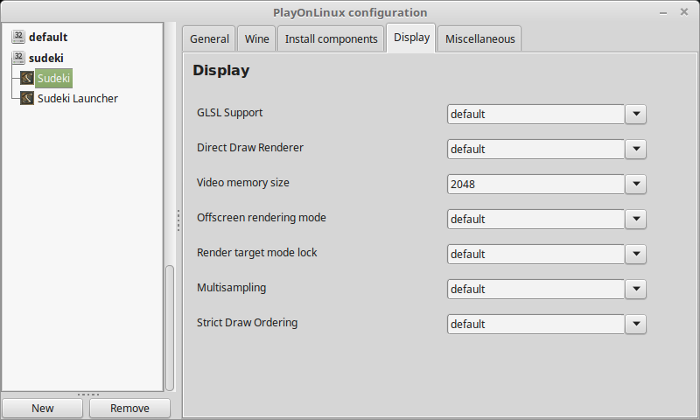
Task: Switch to the General tab
Action: tap(209, 39)
